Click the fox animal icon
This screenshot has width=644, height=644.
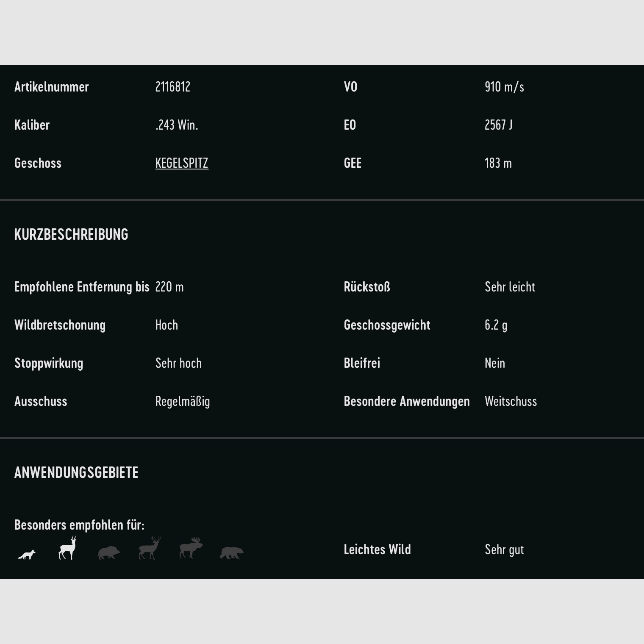(x=27, y=554)
